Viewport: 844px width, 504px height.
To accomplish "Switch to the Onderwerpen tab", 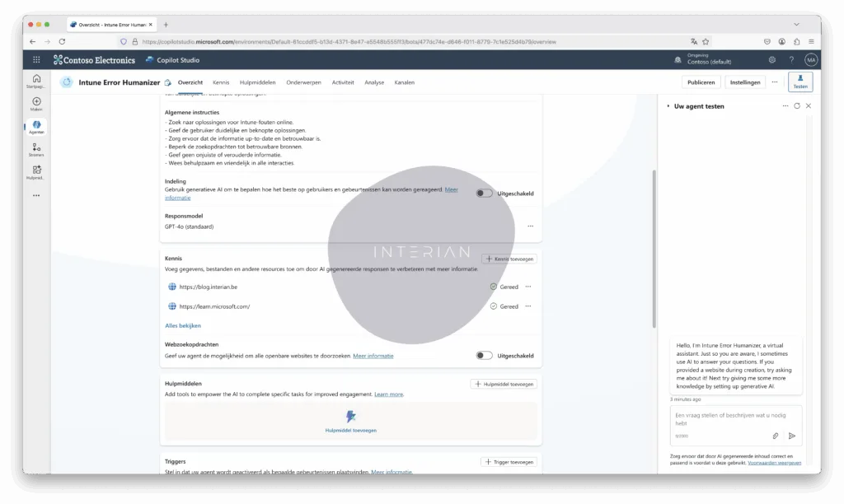I will [x=303, y=82].
